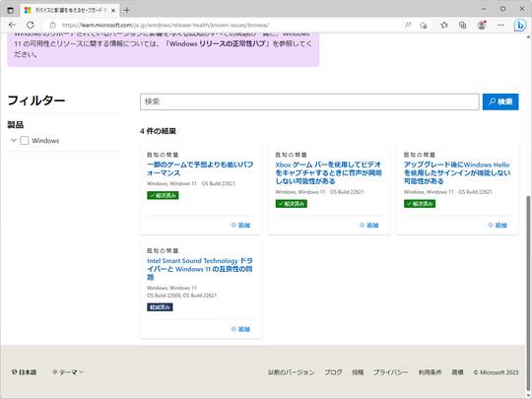Open Windows リリースの正常性ハブ link

(x=218, y=43)
